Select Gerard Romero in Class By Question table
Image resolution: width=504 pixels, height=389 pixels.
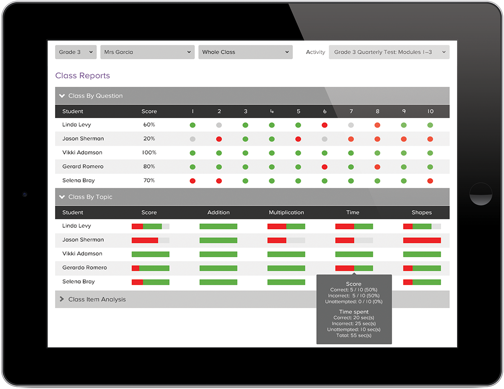coord(83,166)
